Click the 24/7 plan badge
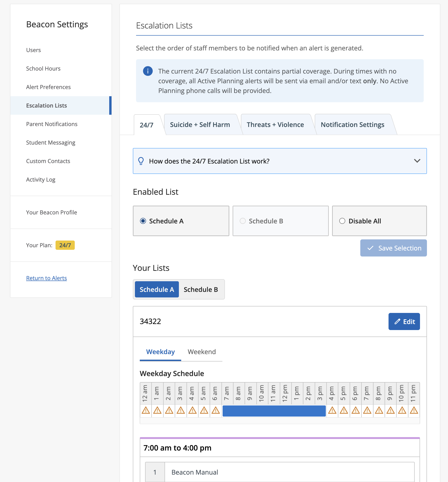The width and height of the screenshot is (448, 482). tap(65, 245)
